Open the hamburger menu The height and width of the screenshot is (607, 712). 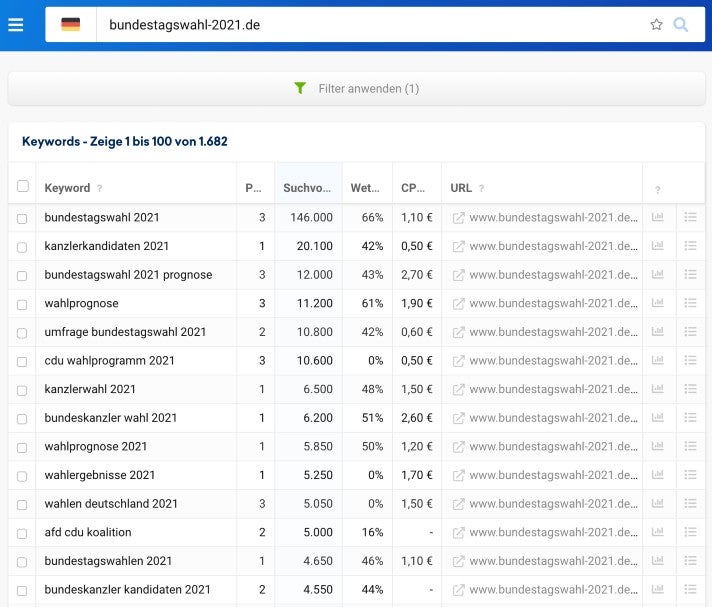click(16, 25)
